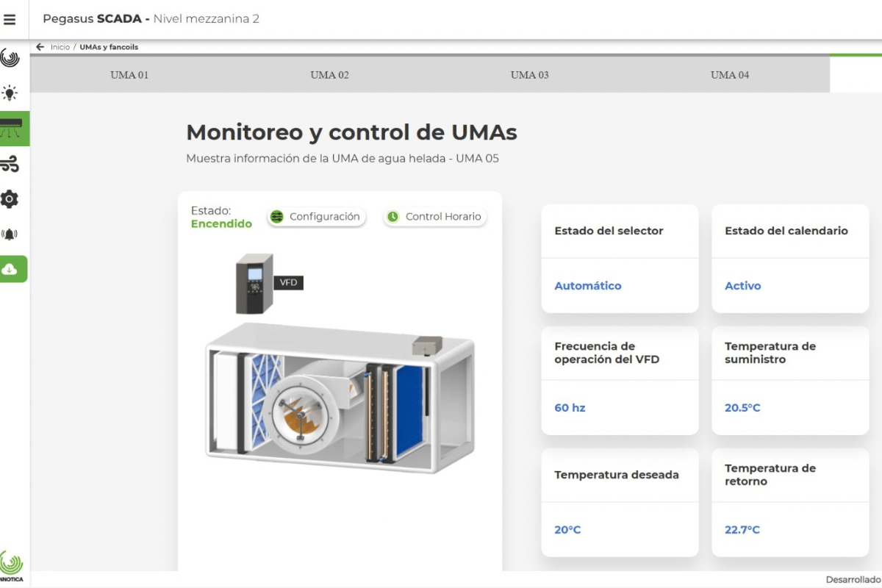Click the Automático selector value
This screenshot has height=588, width=882.
click(588, 286)
